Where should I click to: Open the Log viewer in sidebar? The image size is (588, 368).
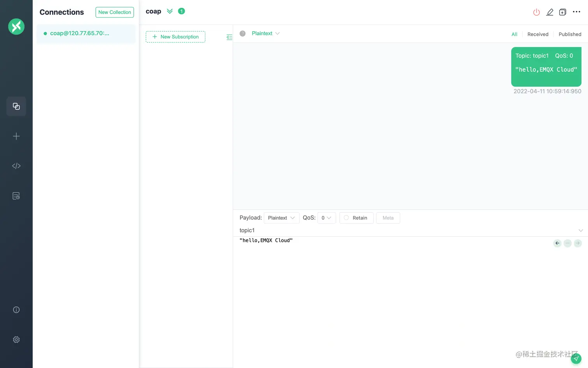click(16, 195)
